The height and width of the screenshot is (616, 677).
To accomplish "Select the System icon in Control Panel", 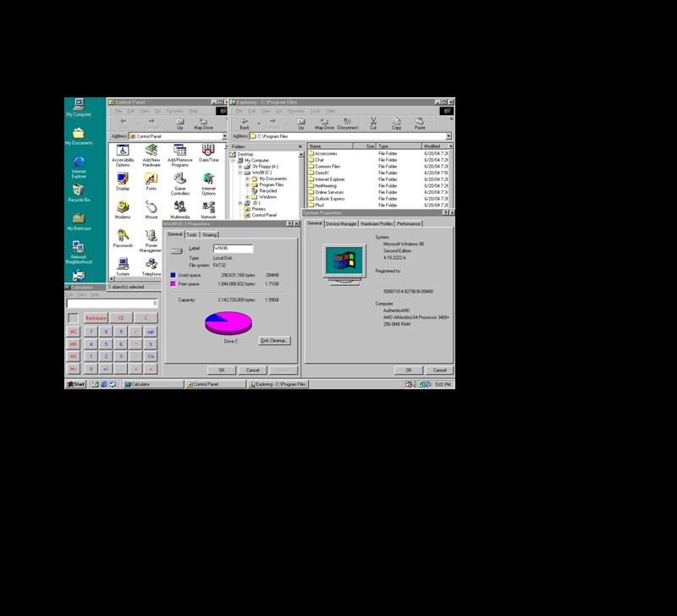I will [123, 267].
